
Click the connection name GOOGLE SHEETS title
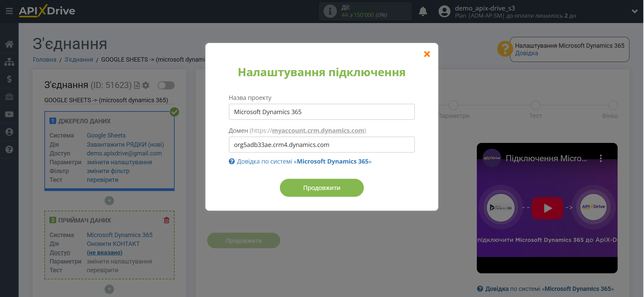[106, 100]
